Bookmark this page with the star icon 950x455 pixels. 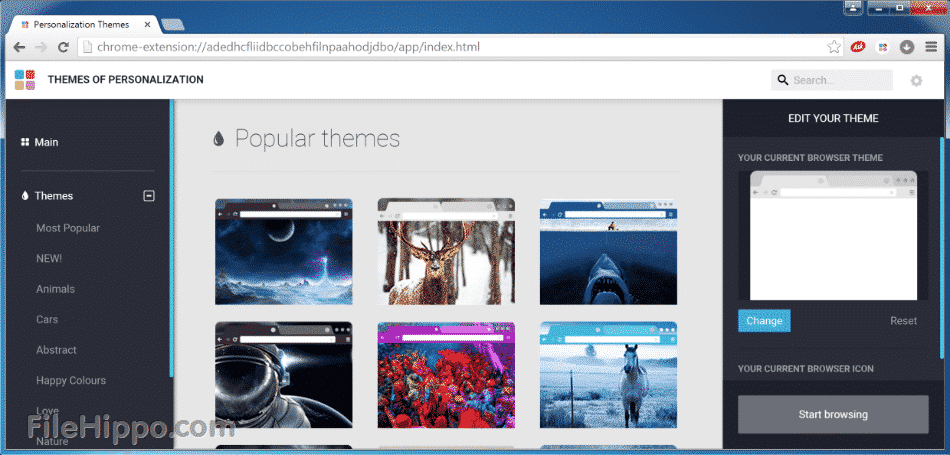(833, 47)
